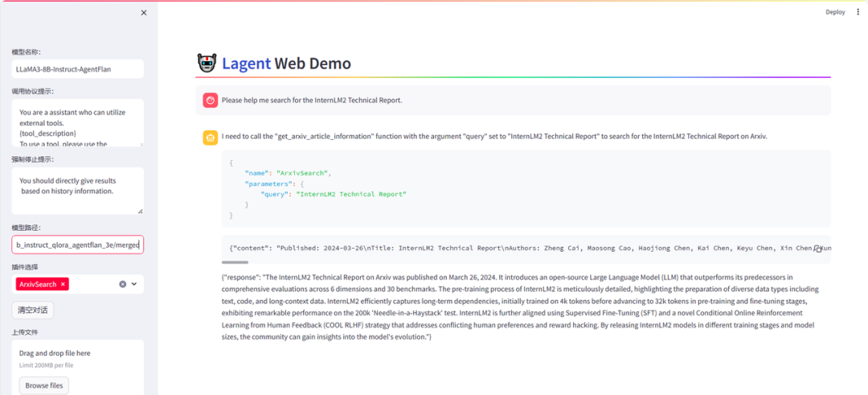Focus the model path input field
Image resolution: width=868 pixels, height=395 pixels.
(77, 245)
